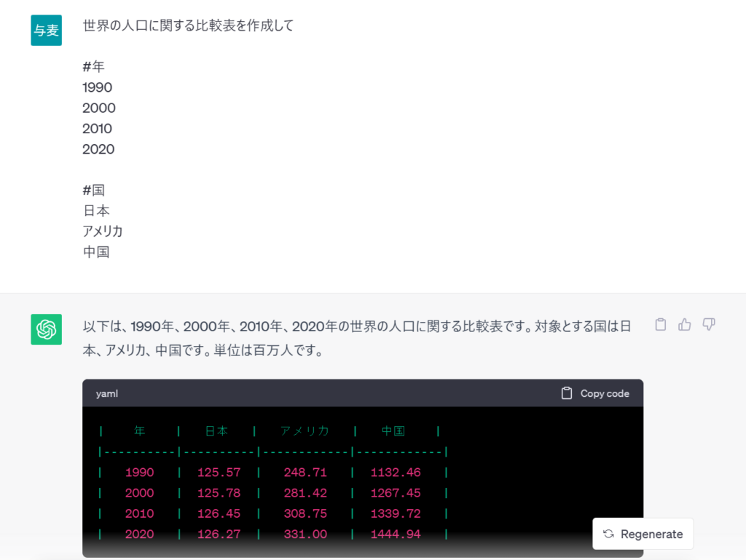Click the アメリカ table header
This screenshot has width=746, height=560.
pyautogui.click(x=305, y=430)
